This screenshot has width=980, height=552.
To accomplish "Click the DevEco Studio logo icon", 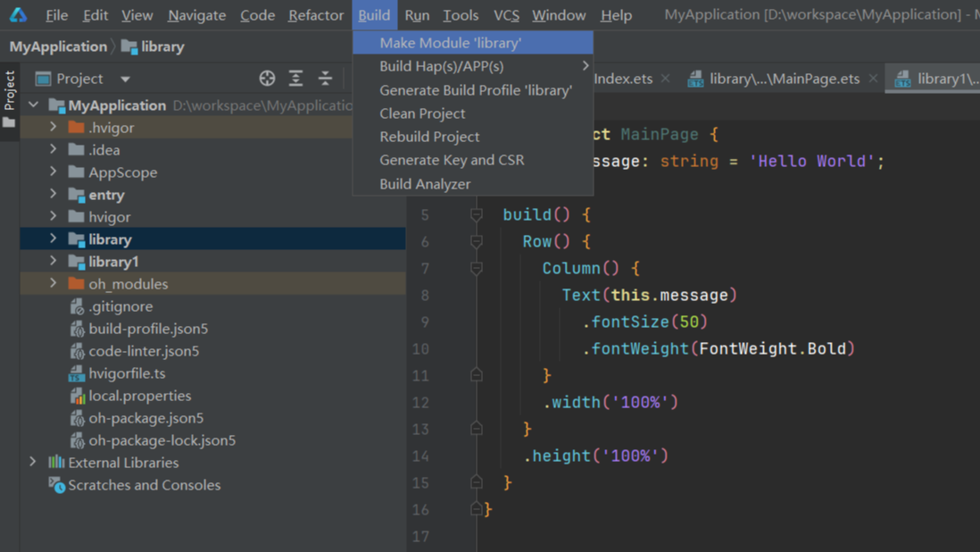I will click(x=18, y=14).
